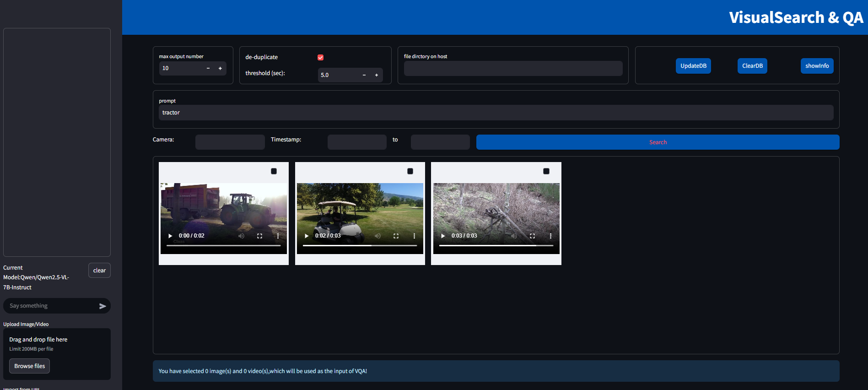Play the golf cart video

[307, 236]
